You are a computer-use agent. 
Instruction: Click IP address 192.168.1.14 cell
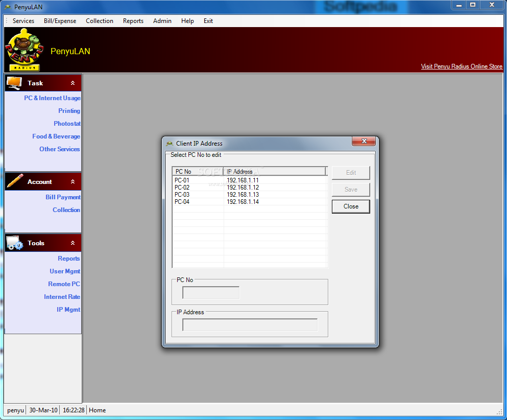click(243, 202)
